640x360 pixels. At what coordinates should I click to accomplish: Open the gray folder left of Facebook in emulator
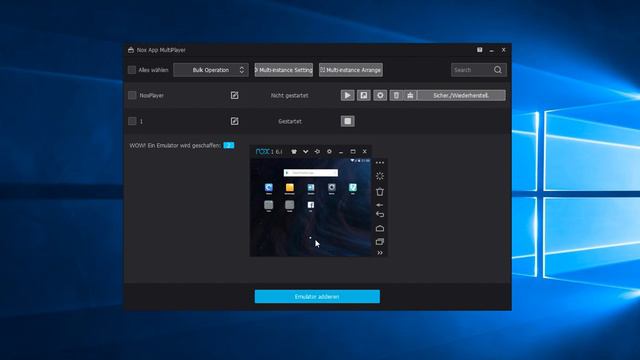click(289, 204)
